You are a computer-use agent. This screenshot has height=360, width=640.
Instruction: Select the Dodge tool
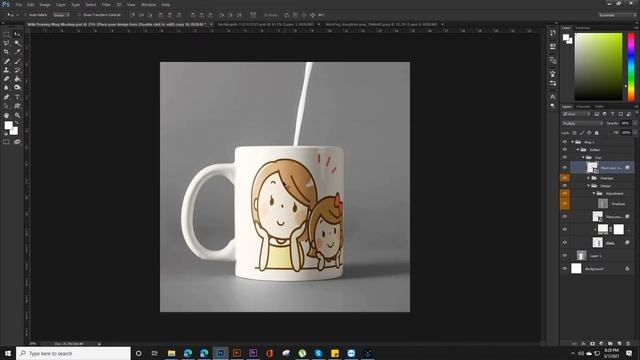coord(17,87)
